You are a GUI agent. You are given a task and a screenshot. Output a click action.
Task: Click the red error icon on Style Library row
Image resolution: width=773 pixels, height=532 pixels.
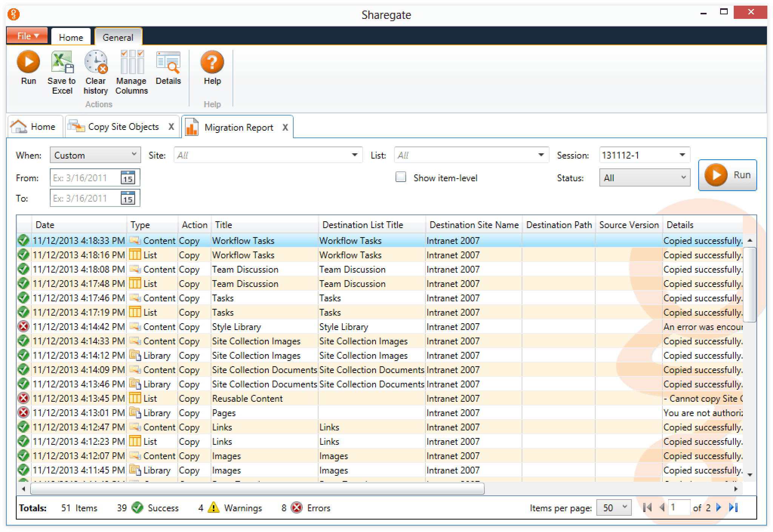23,326
